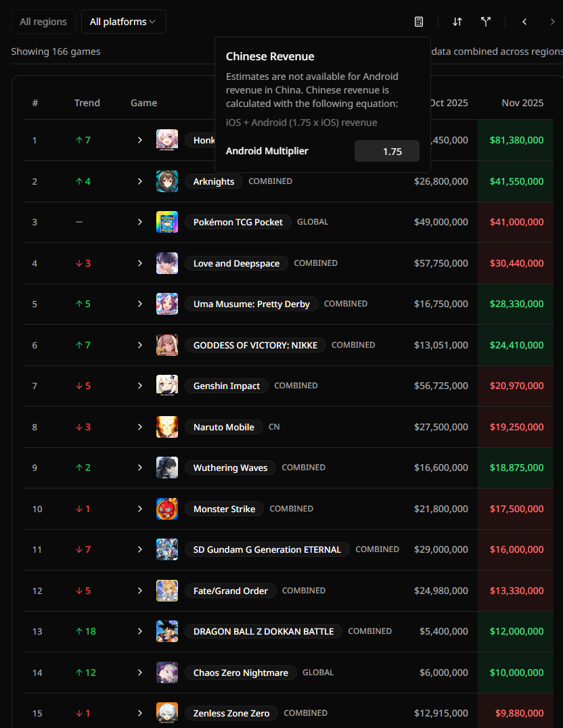This screenshot has height=728, width=563.
Task: Click the sort order arrows icon
Action: (457, 22)
